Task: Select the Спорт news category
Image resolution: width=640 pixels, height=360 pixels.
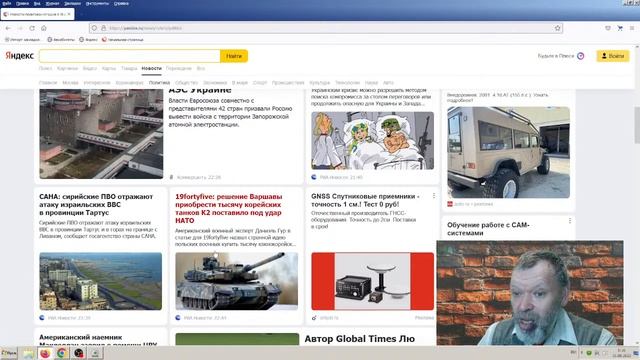Action: pos(260,82)
